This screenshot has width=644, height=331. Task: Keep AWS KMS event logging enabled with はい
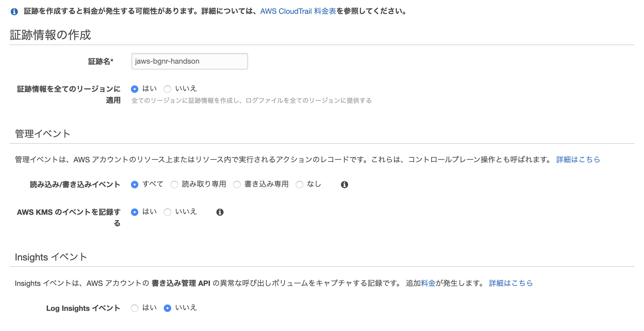(x=135, y=212)
